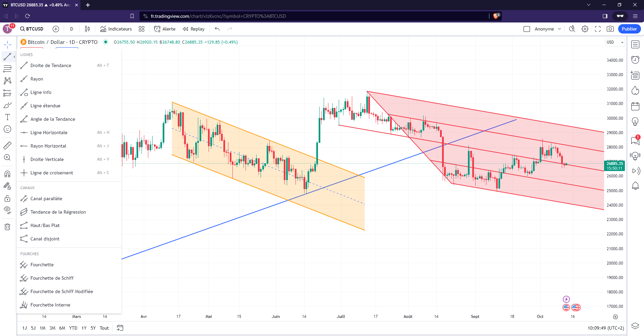This screenshot has width=644, height=336.
Task: Open the forecasting and measurement tools
Action: [7, 93]
